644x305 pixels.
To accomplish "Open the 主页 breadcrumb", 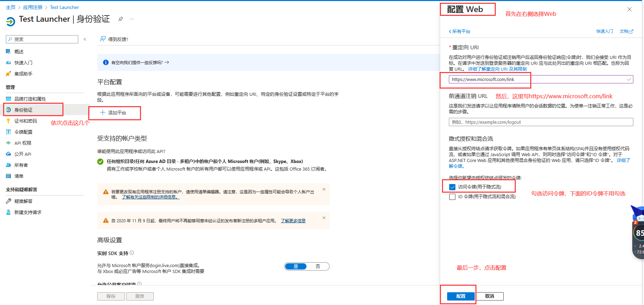I will tap(11, 7).
